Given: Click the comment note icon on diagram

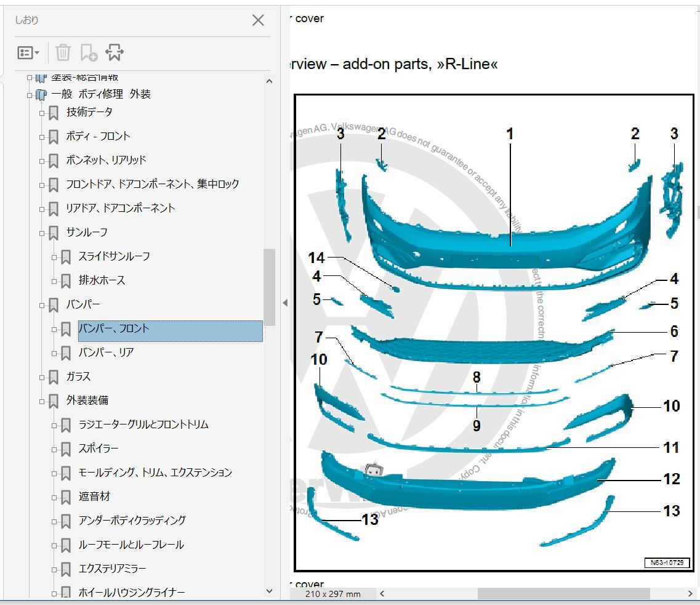Looking at the screenshot, I should click(374, 469).
